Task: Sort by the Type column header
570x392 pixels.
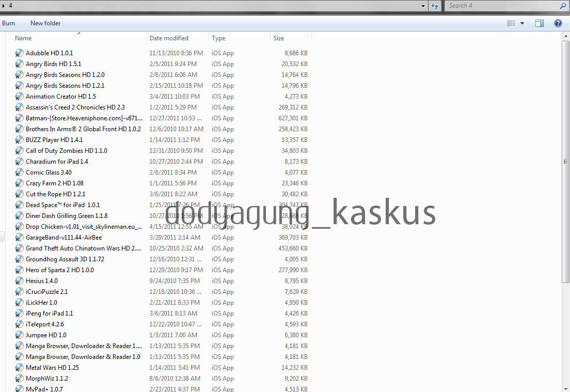Action: click(x=239, y=38)
